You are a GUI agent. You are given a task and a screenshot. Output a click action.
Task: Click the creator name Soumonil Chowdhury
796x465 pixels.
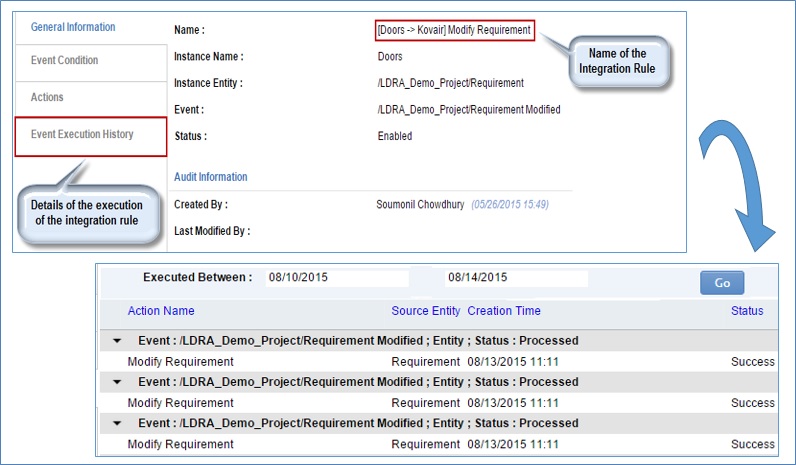pos(419,205)
